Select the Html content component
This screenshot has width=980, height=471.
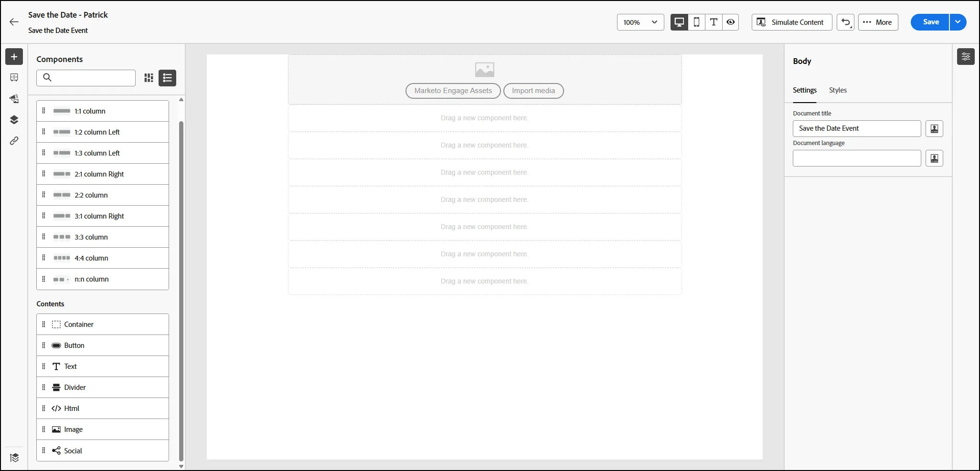click(x=103, y=408)
